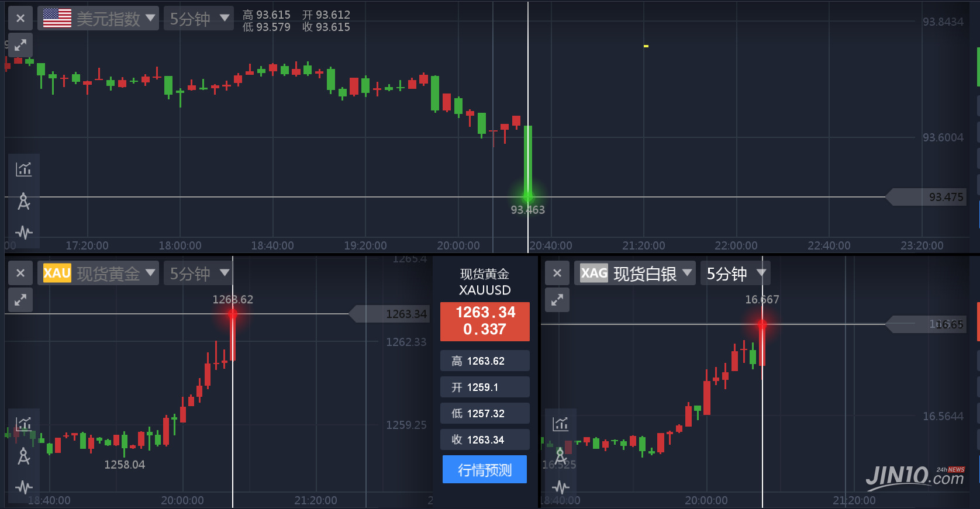Close the spot silver chart panel
The height and width of the screenshot is (509, 980).
557,273
